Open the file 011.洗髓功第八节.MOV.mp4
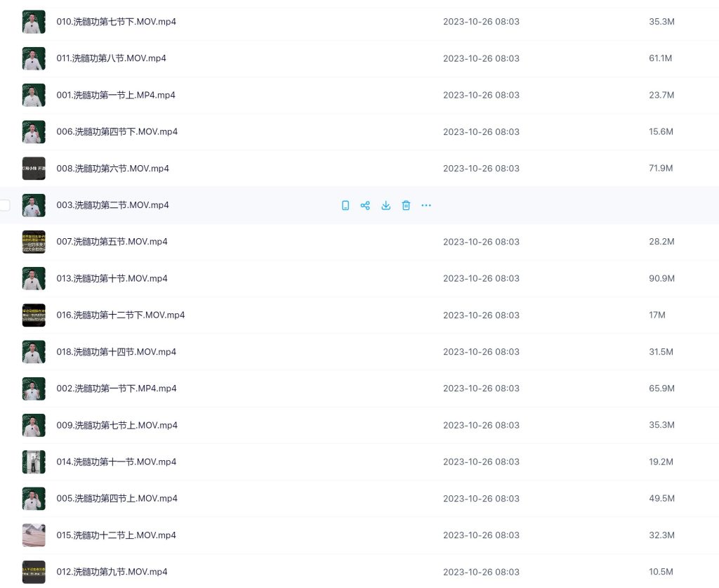This screenshot has height=588, width=719. (111, 58)
